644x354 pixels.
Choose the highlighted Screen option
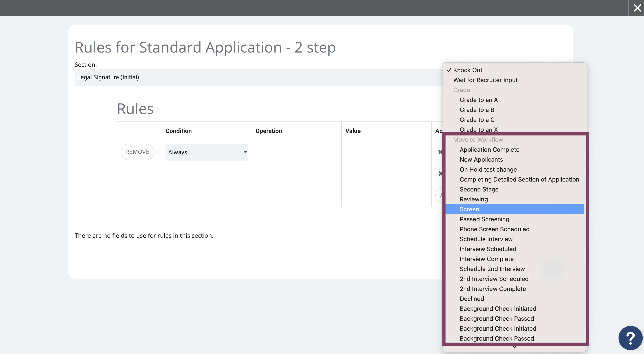pos(515,209)
